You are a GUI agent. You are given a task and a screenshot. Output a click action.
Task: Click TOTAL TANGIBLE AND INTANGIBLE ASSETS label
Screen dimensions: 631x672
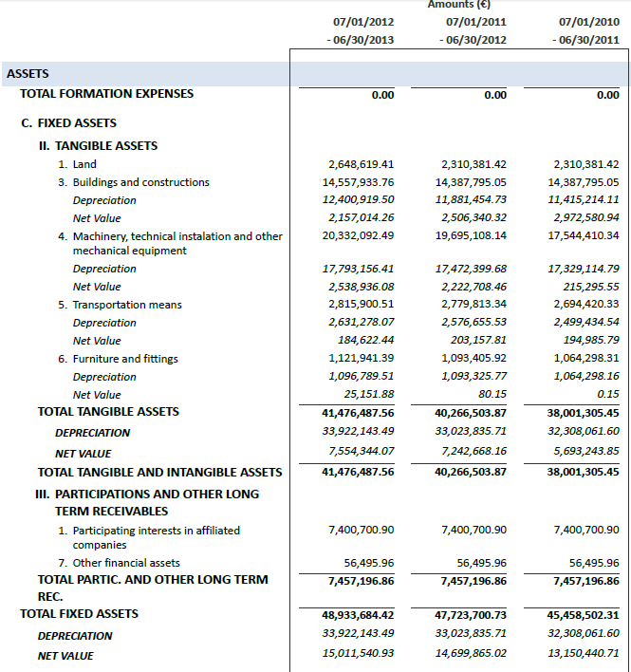tap(159, 472)
